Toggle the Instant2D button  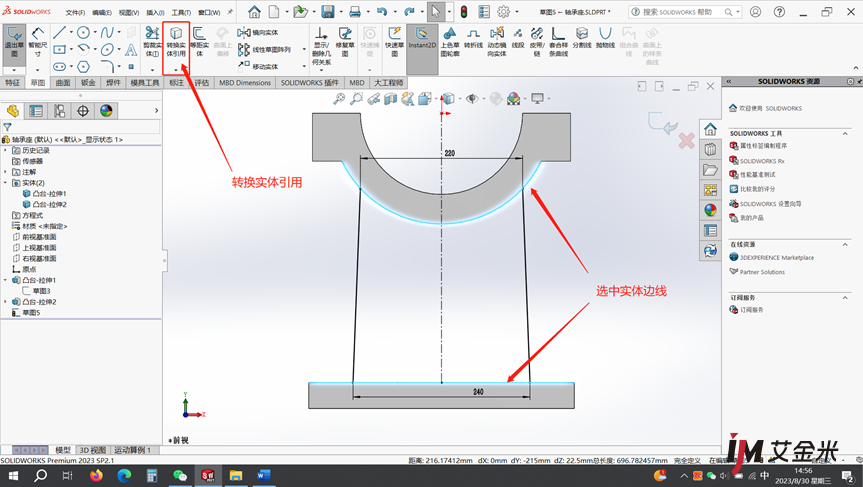(x=422, y=49)
